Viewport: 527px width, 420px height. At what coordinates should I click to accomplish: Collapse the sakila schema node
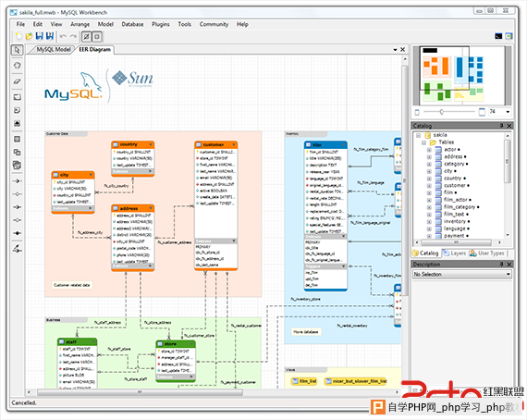click(x=419, y=135)
